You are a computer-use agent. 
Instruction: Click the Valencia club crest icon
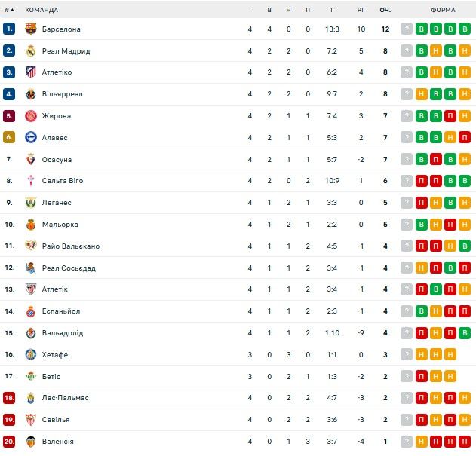pyautogui.click(x=31, y=441)
